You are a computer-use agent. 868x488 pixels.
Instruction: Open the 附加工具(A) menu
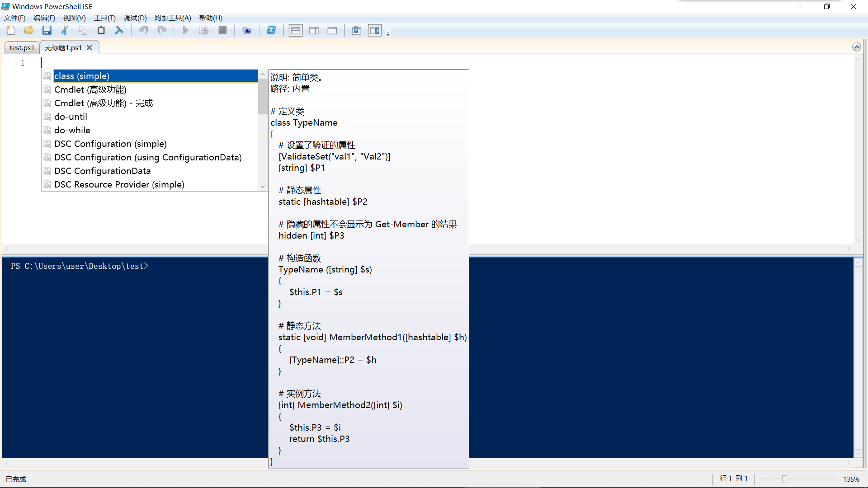point(173,18)
